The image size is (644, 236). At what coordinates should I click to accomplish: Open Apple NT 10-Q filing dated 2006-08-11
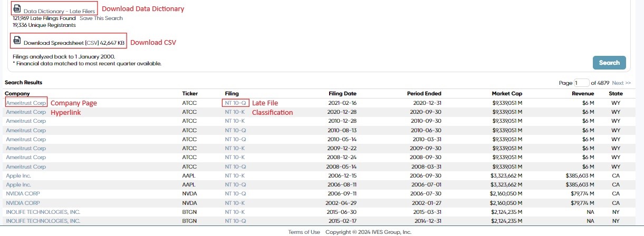click(235, 185)
